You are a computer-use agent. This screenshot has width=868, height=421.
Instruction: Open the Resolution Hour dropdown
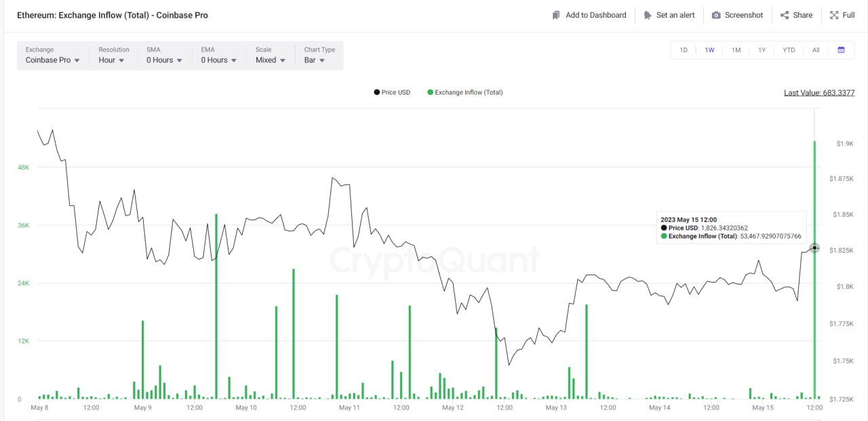click(x=113, y=56)
